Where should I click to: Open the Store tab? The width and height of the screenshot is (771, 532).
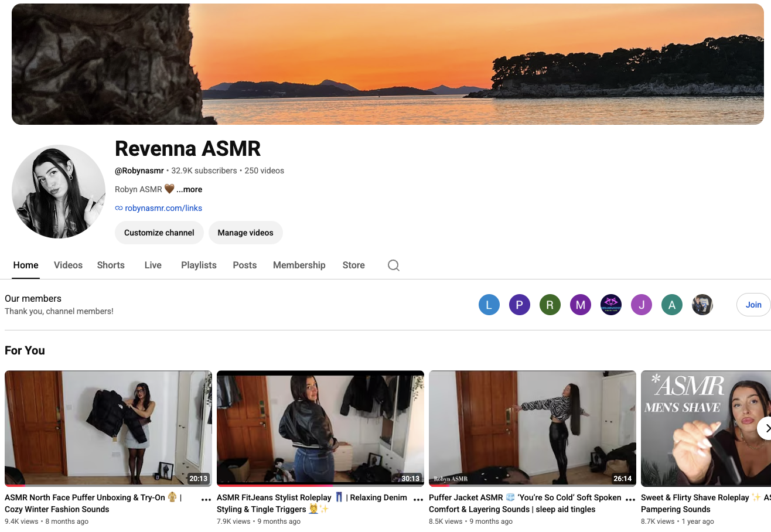(x=354, y=265)
